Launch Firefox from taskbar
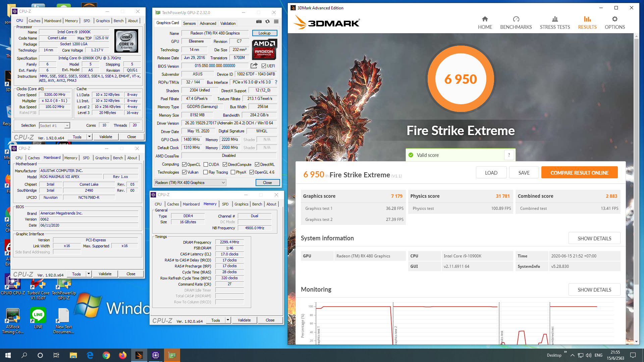The width and height of the screenshot is (644, 362). coord(123,355)
